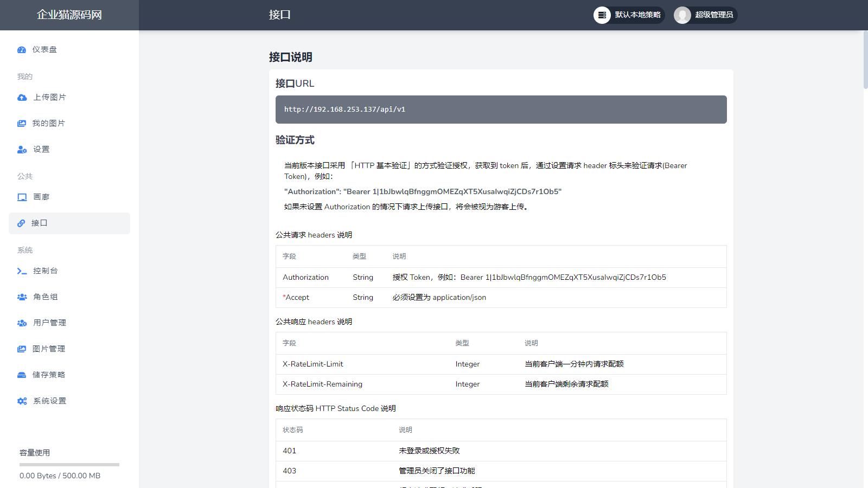The image size is (868, 488).
Task: Open 用户管理 in the sidebar
Action: (49, 323)
